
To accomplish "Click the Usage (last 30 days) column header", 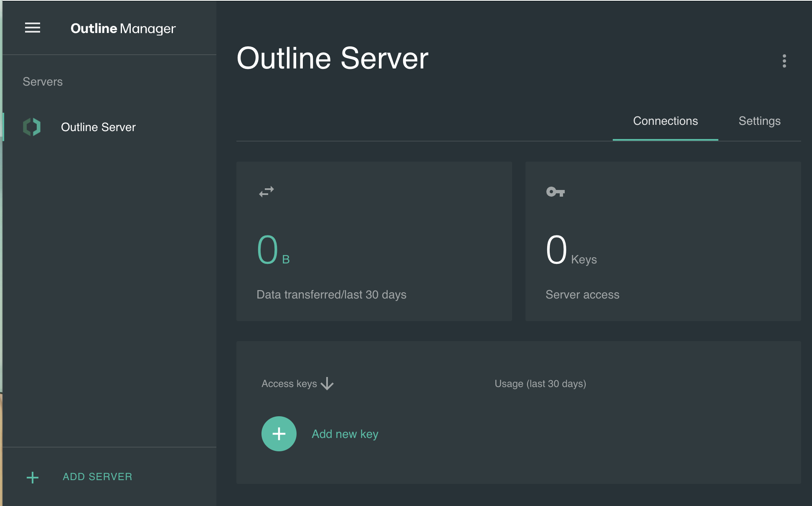I will [540, 384].
